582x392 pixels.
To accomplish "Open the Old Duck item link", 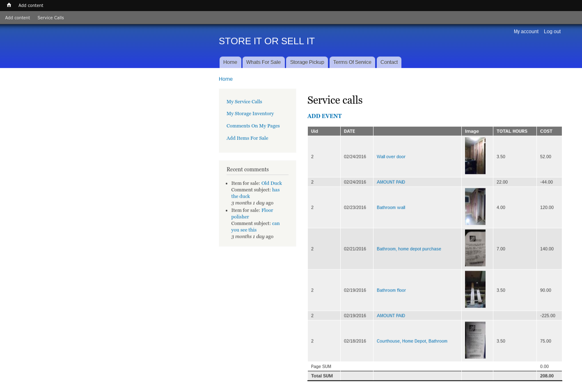I will tap(271, 183).
